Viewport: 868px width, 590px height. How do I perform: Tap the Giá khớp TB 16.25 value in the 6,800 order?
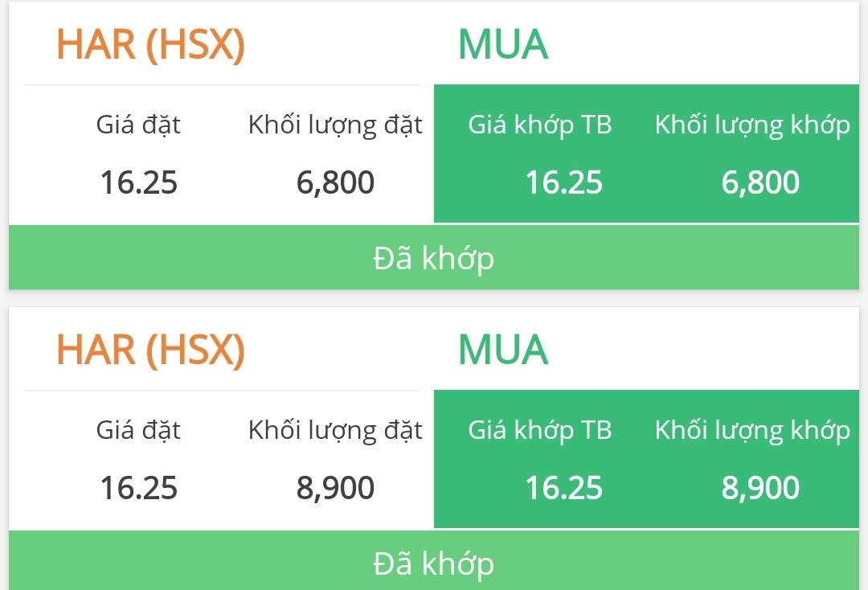click(563, 183)
